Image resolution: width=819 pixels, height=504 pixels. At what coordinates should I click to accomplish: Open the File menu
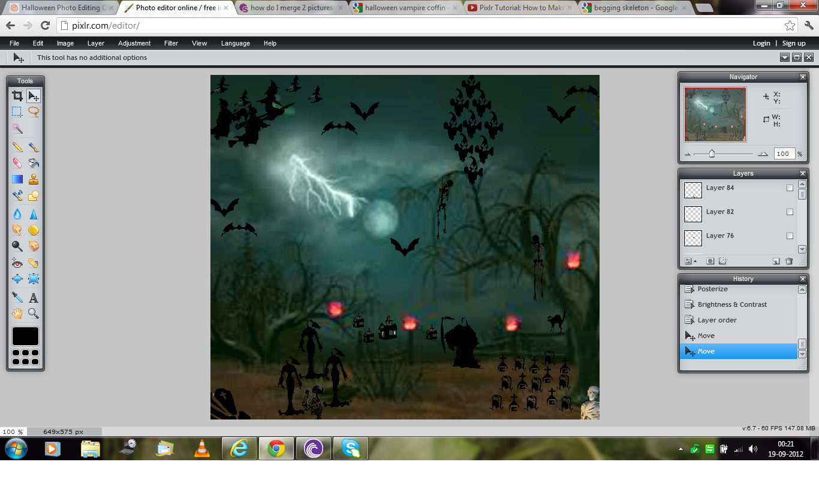click(x=14, y=43)
